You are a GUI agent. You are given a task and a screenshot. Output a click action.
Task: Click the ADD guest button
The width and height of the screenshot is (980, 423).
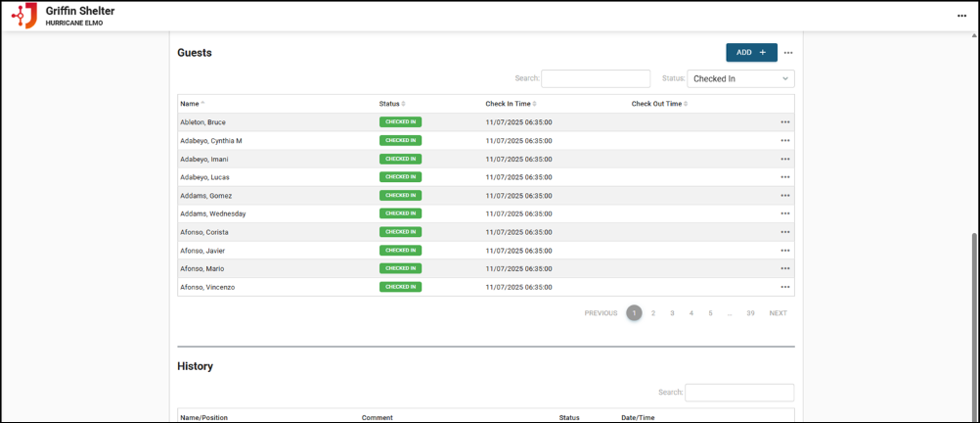coord(751,53)
